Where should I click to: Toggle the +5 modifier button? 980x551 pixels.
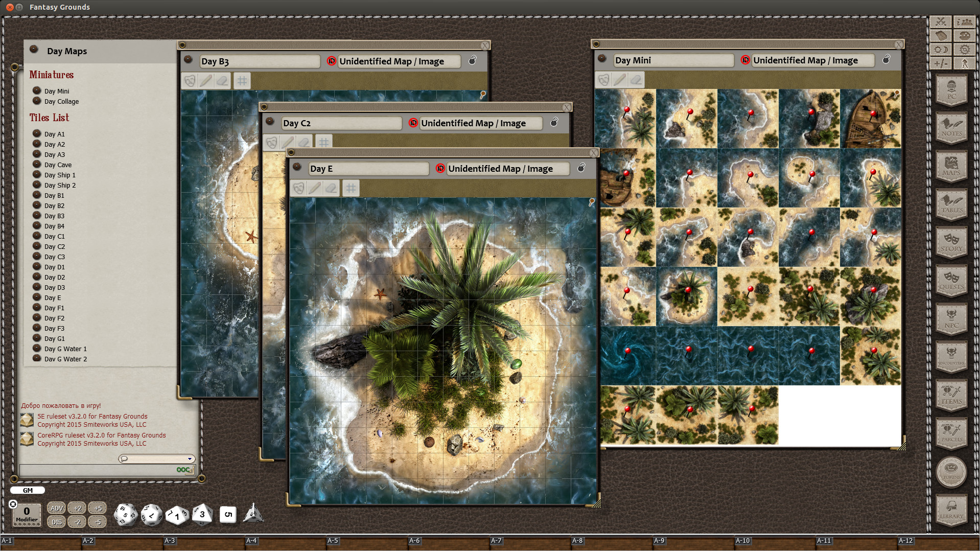[98, 508]
